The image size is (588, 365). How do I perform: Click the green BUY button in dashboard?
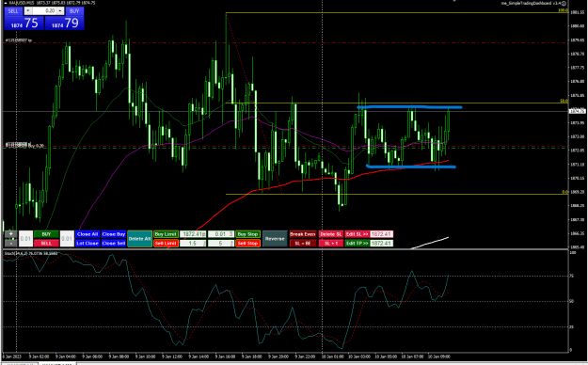click(x=46, y=234)
